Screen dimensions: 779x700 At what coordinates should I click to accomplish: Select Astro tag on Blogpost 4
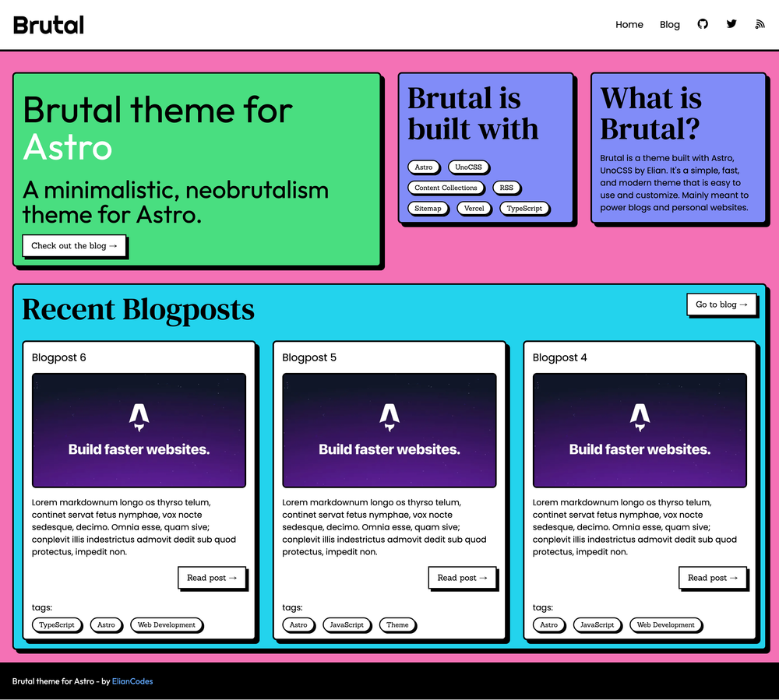[x=549, y=625]
